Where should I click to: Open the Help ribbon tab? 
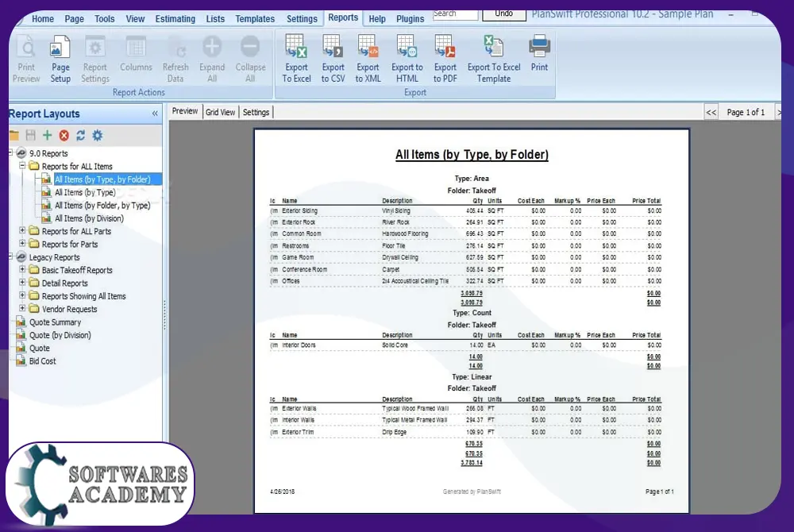(377, 19)
